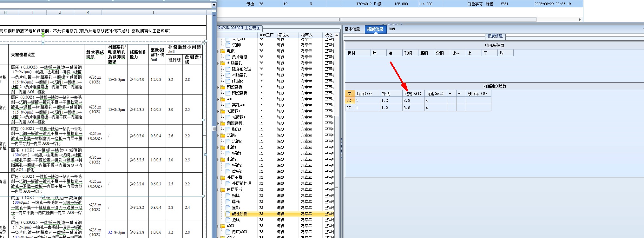644x238 pixels.
Task: Click the 显影 document icon
Action: (x=228, y=208)
